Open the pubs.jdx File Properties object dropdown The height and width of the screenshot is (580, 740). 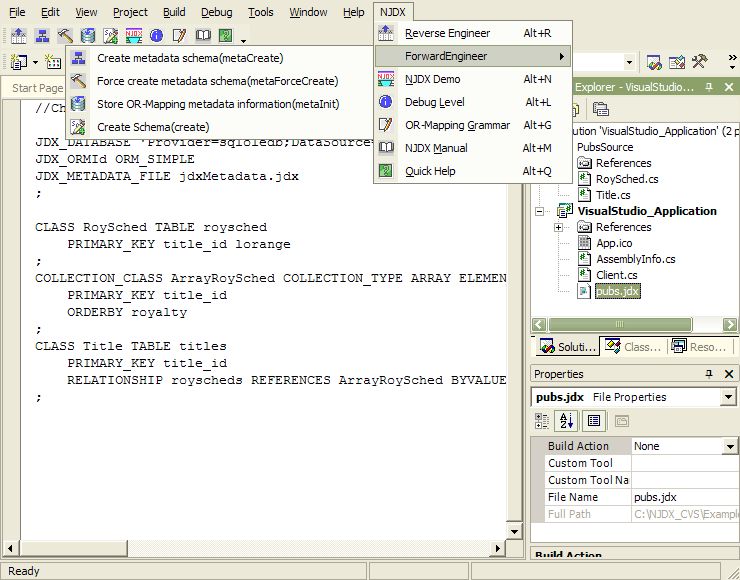pos(728,397)
